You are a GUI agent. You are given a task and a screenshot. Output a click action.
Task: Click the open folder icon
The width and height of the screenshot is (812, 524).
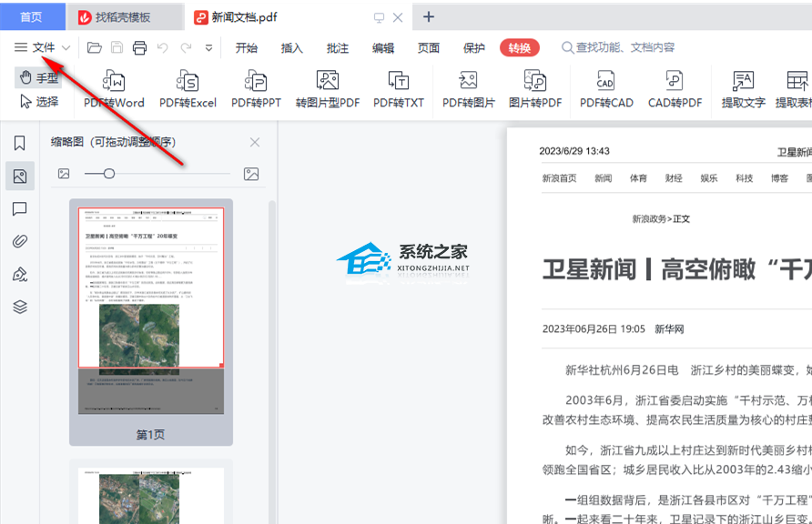click(95, 48)
